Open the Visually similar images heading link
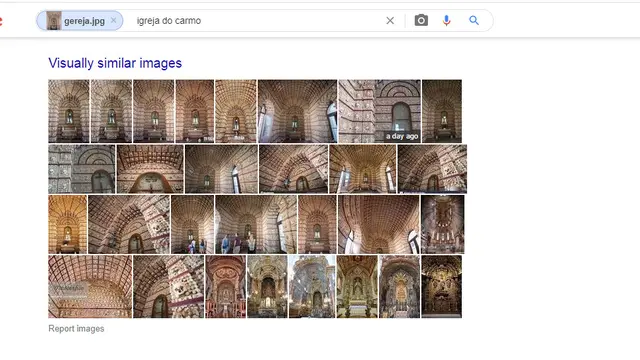 click(115, 63)
